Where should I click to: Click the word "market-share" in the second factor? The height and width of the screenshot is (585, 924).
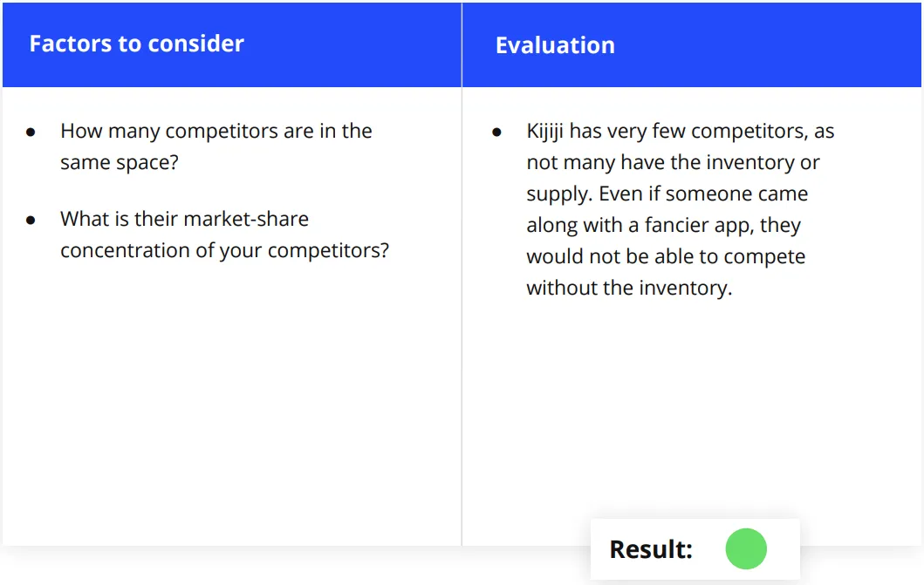[x=250, y=219]
